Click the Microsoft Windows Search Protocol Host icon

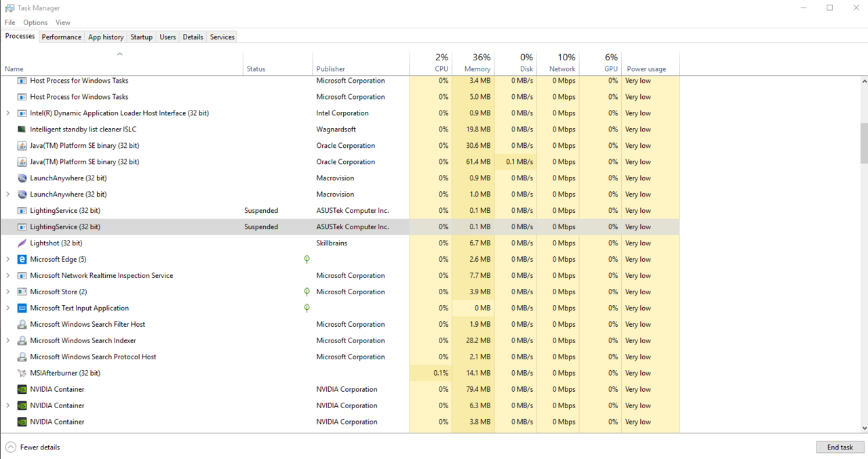[22, 357]
